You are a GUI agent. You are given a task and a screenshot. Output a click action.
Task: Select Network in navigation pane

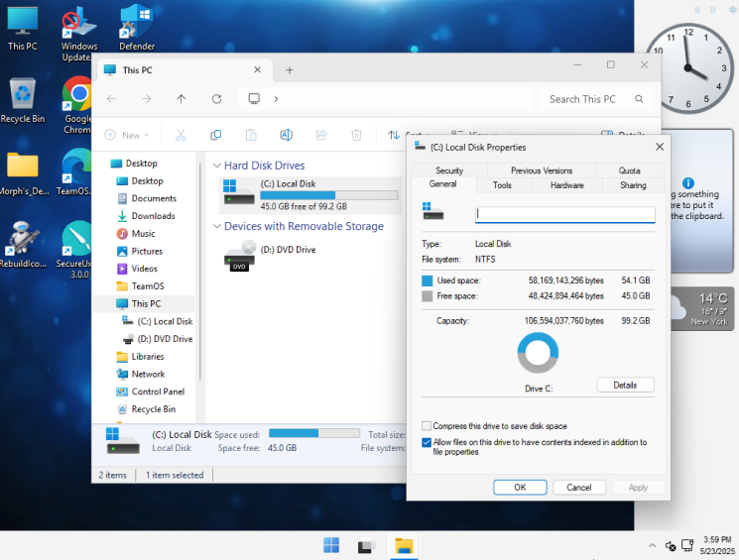141,374
